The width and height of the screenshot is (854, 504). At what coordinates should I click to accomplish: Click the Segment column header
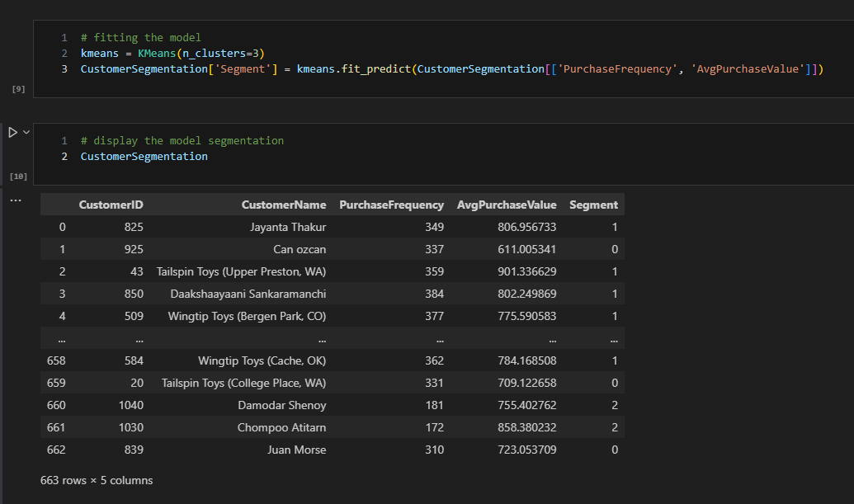pyautogui.click(x=593, y=205)
